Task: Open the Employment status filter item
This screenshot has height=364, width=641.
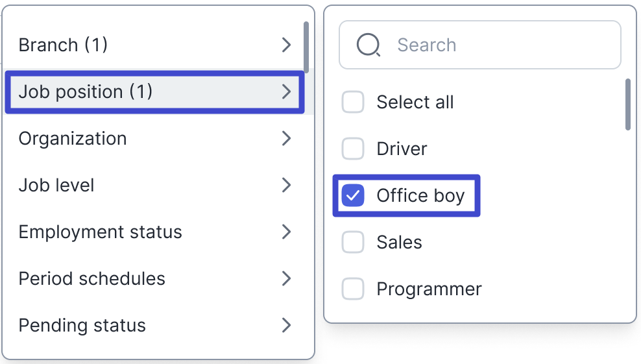Action: (155, 232)
